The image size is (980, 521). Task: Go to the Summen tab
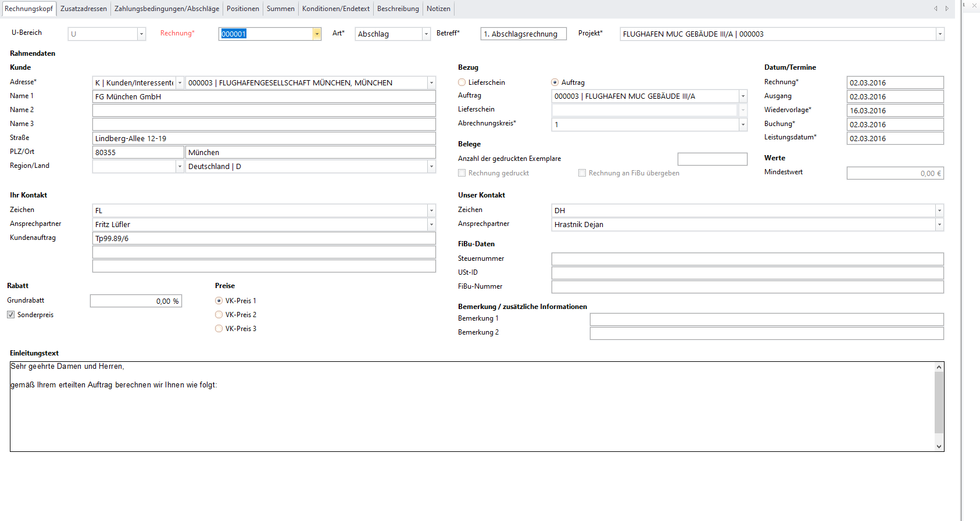coord(280,9)
